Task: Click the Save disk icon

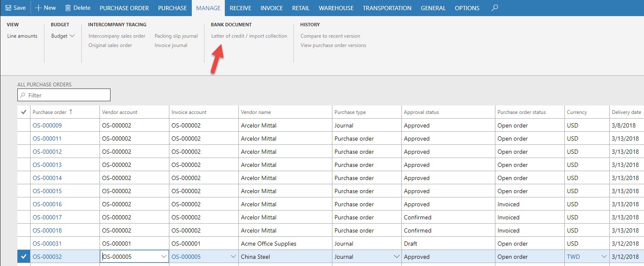Action: click(x=8, y=8)
